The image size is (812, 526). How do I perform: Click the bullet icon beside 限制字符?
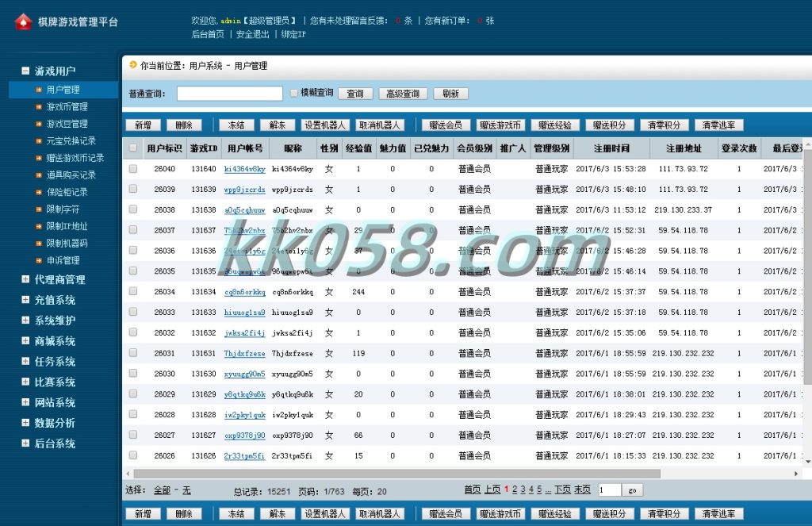coord(38,209)
